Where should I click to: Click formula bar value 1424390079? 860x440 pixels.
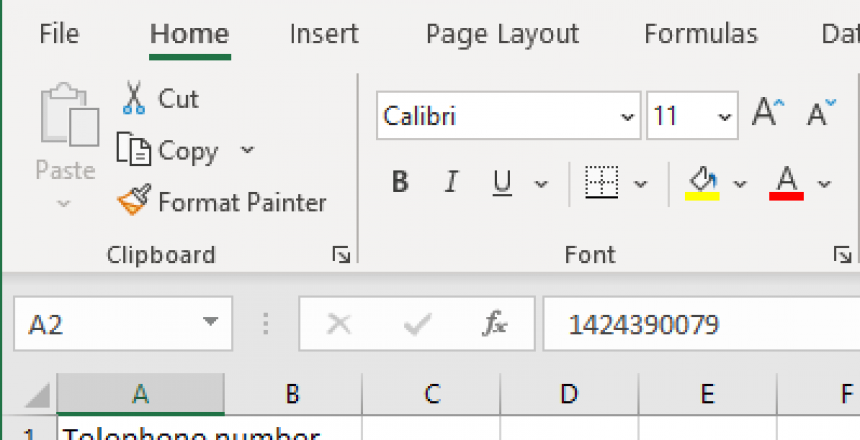coord(643,324)
